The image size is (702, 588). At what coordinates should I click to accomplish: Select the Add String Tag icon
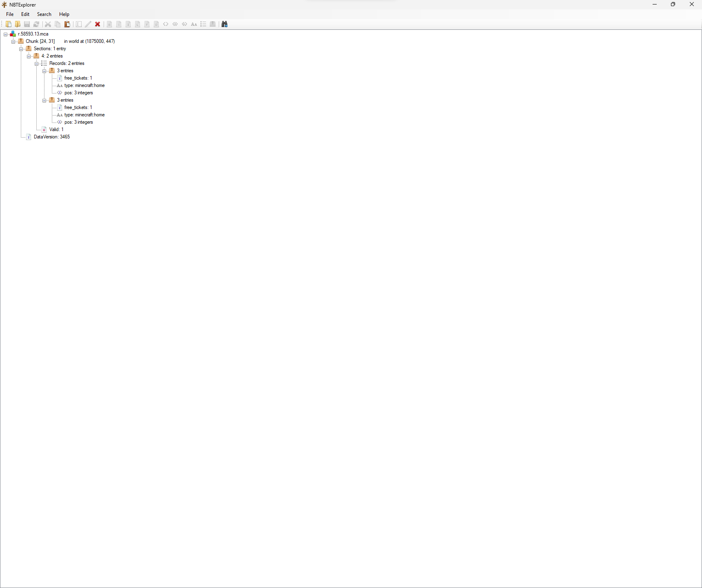(194, 24)
